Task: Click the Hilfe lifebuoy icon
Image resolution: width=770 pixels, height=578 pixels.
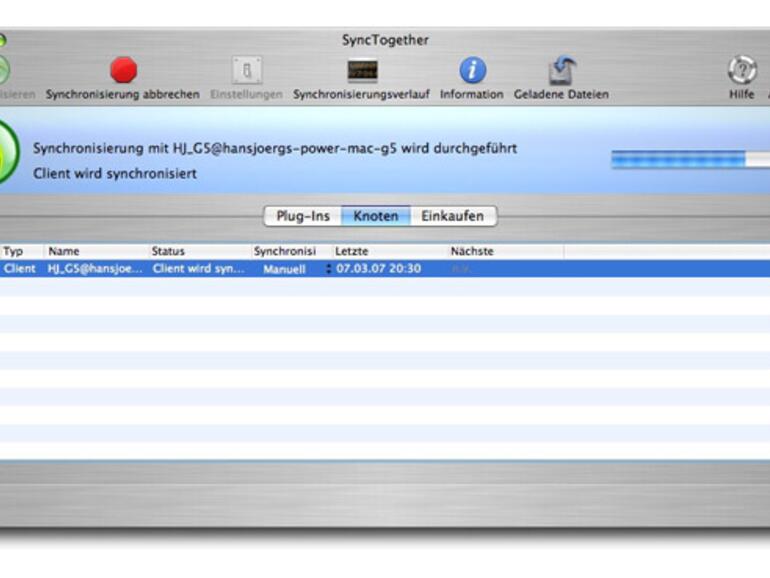Action: [742, 70]
